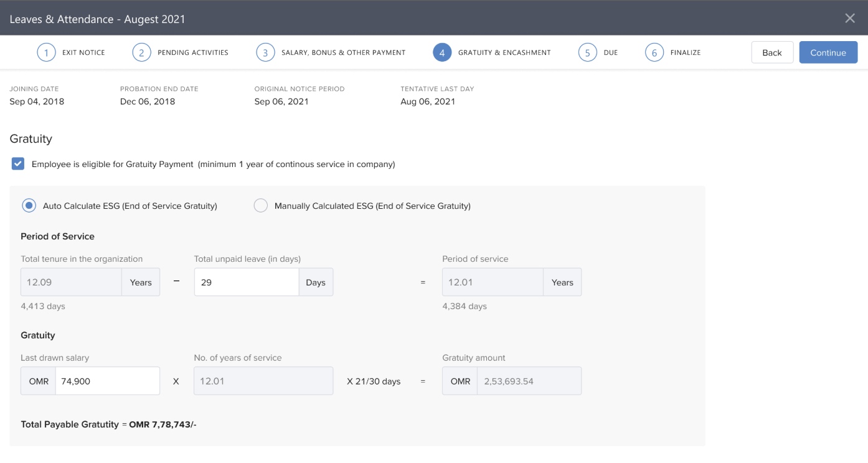Click the active step 4 circle icon
The image size is (868, 463).
point(442,52)
